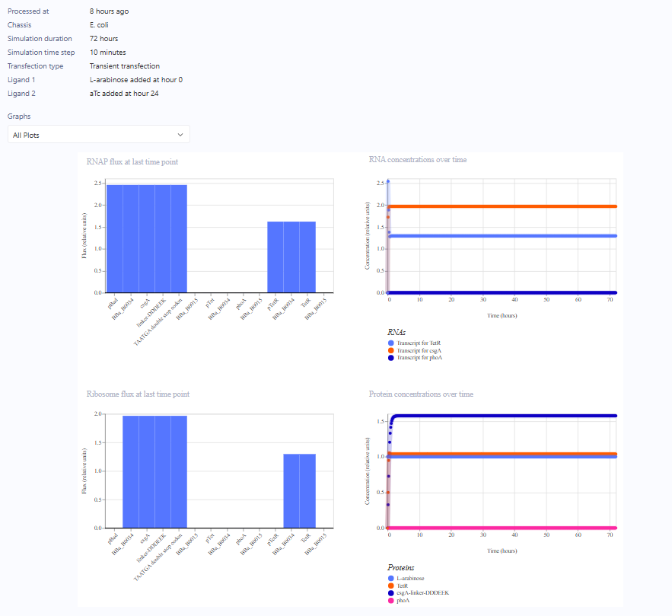Image resolution: width=672 pixels, height=616 pixels.
Task: Select the 'Transcript for phoA' legend label
Action: (x=419, y=358)
